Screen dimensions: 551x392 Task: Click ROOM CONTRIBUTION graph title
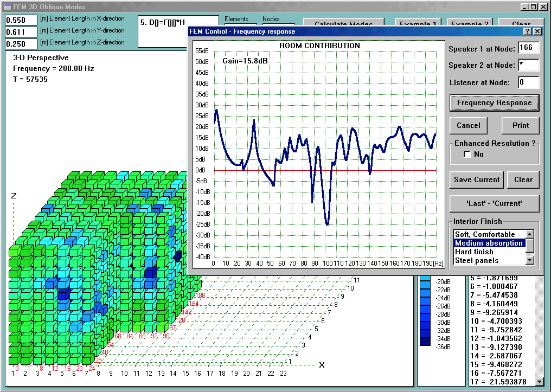click(319, 46)
